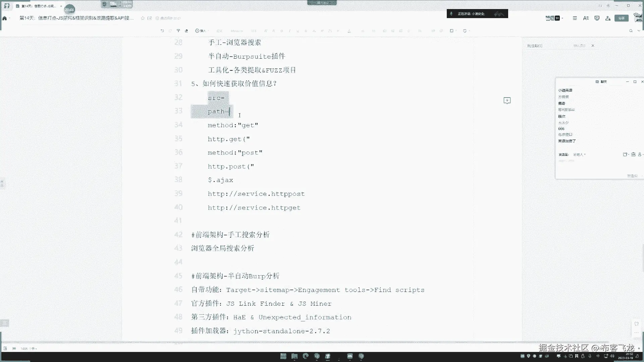This screenshot has height=362, width=644.
Task: Click the search magnifier icon
Action: (631, 31)
